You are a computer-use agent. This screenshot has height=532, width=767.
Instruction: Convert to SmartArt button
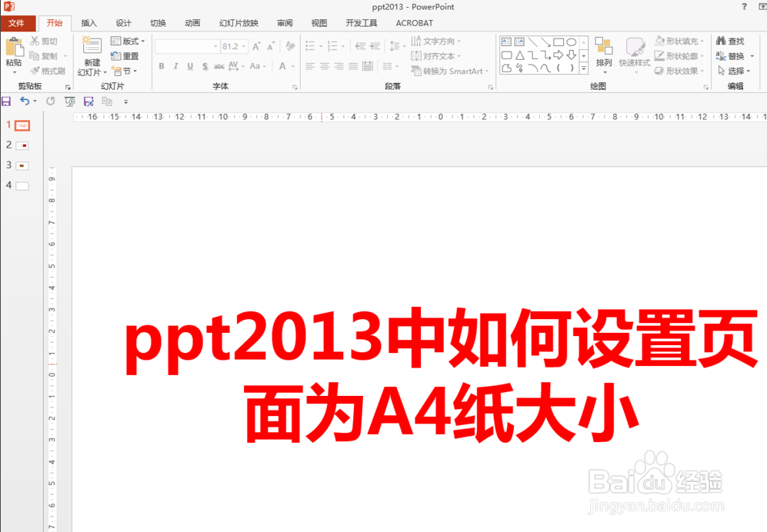tap(450, 71)
